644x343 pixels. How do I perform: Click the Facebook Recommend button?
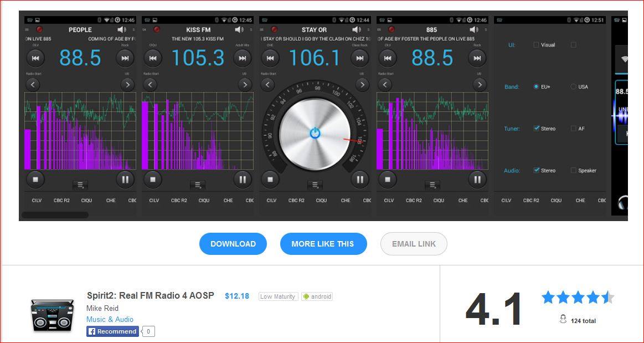point(112,331)
